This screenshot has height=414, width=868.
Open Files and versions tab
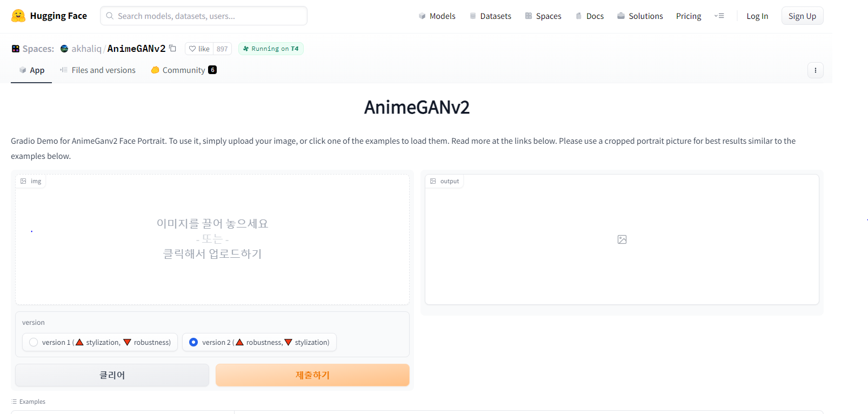[98, 70]
